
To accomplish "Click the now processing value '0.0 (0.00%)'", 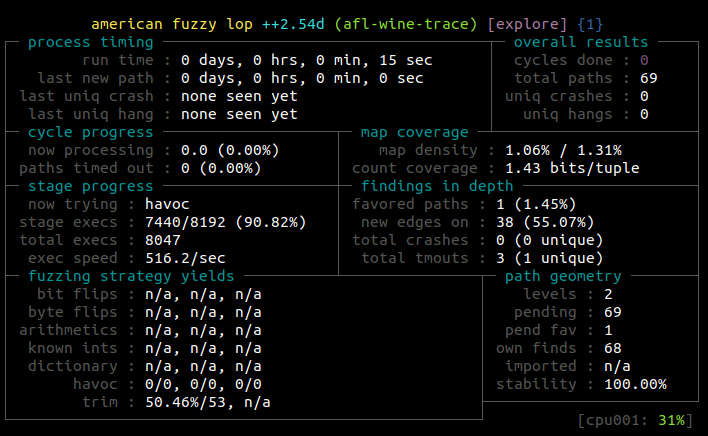I will [230, 150].
